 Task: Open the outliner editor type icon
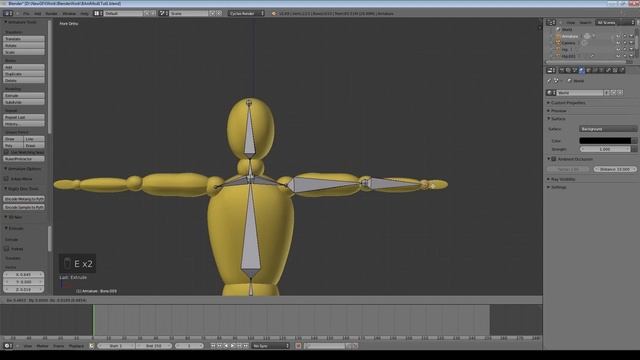[551, 22]
